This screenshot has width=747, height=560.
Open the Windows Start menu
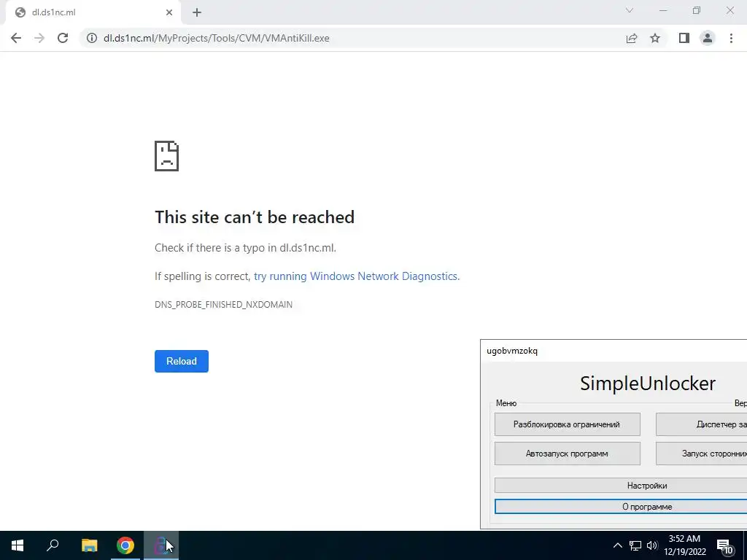18,545
